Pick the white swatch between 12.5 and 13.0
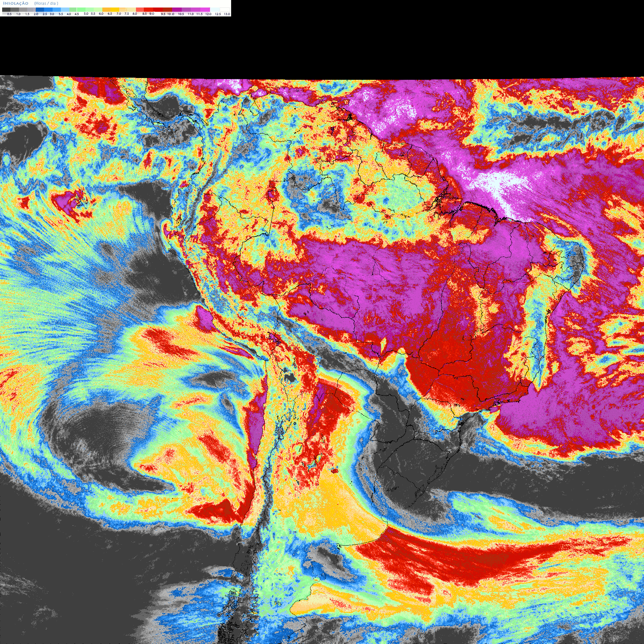Image resolution: width=644 pixels, height=644 pixels. tap(225, 10)
